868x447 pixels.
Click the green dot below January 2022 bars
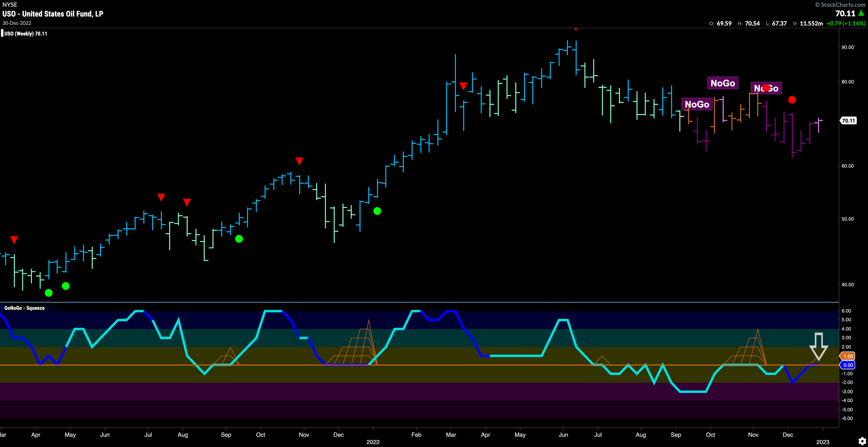click(x=377, y=211)
